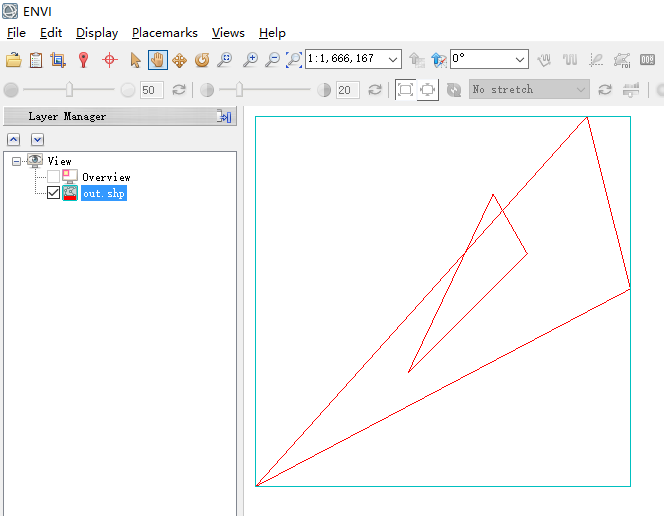The height and width of the screenshot is (516, 664).
Task: Open the Placemarks menu
Action: pyautogui.click(x=164, y=33)
